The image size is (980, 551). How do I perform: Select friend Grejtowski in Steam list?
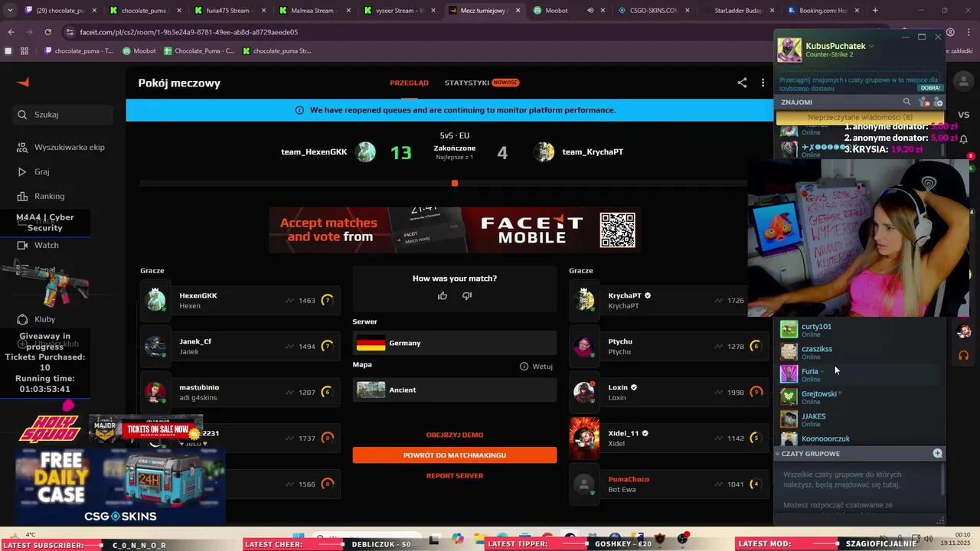pos(859,396)
